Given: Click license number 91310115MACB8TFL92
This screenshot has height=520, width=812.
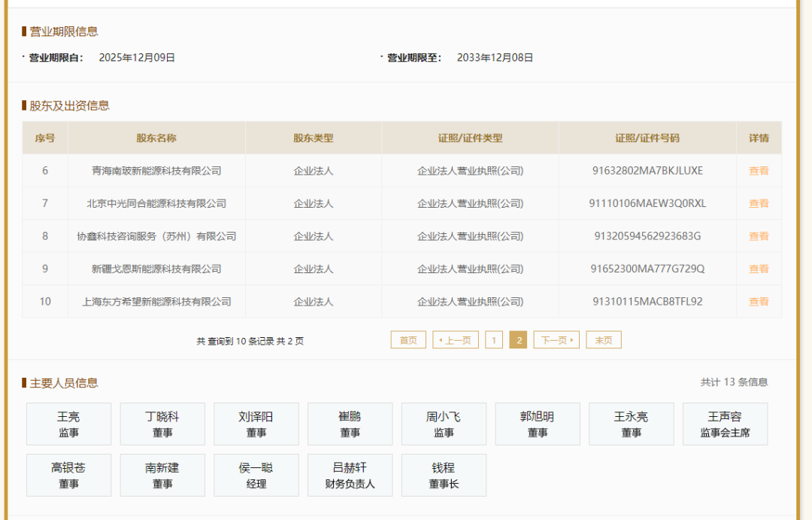Looking at the screenshot, I should click(647, 301).
